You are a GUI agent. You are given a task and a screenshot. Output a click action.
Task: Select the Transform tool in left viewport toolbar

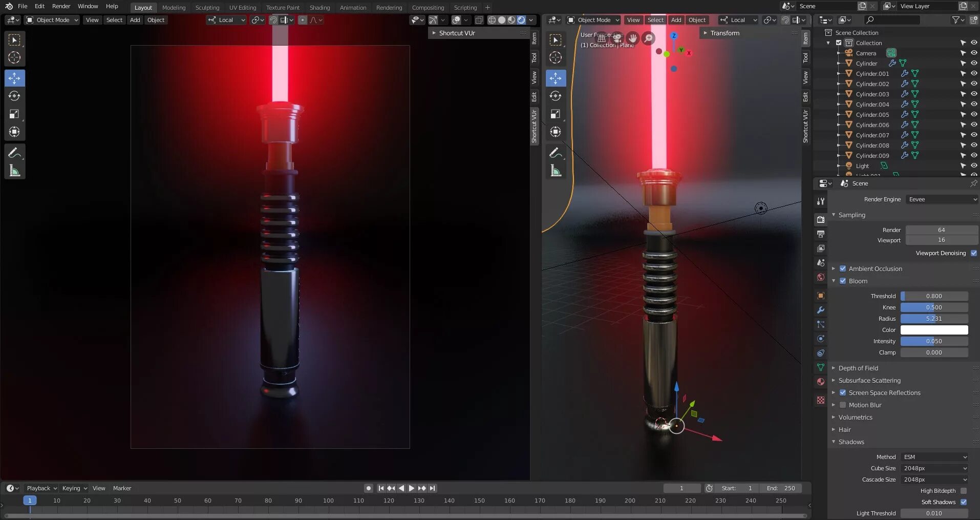(x=14, y=132)
